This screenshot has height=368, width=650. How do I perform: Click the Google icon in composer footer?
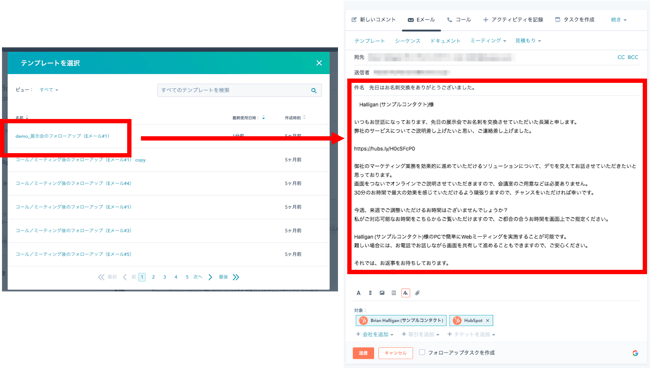click(x=635, y=353)
